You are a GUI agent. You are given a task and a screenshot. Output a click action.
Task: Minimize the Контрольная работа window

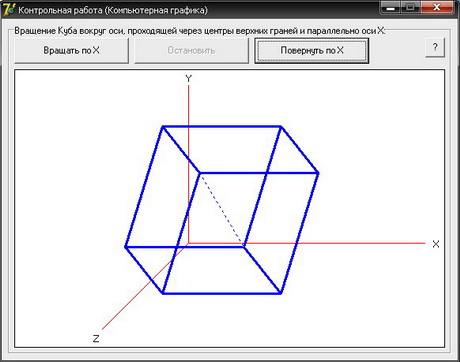[391, 8]
